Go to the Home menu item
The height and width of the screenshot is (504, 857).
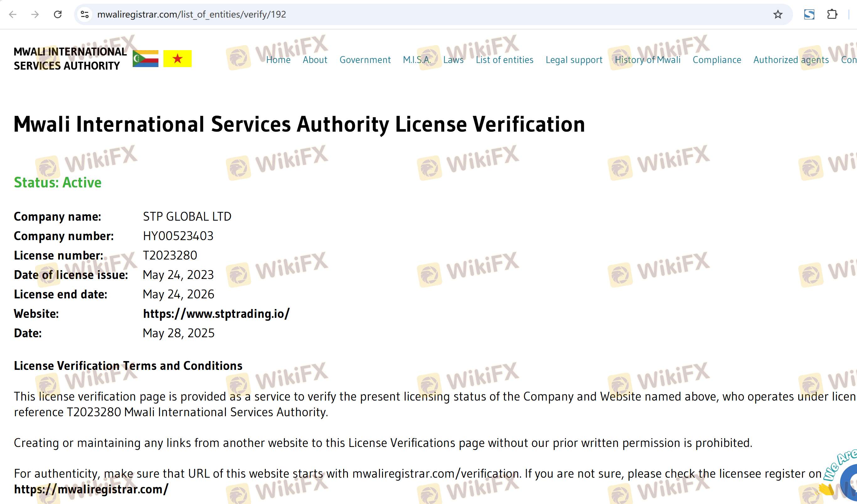tap(278, 60)
